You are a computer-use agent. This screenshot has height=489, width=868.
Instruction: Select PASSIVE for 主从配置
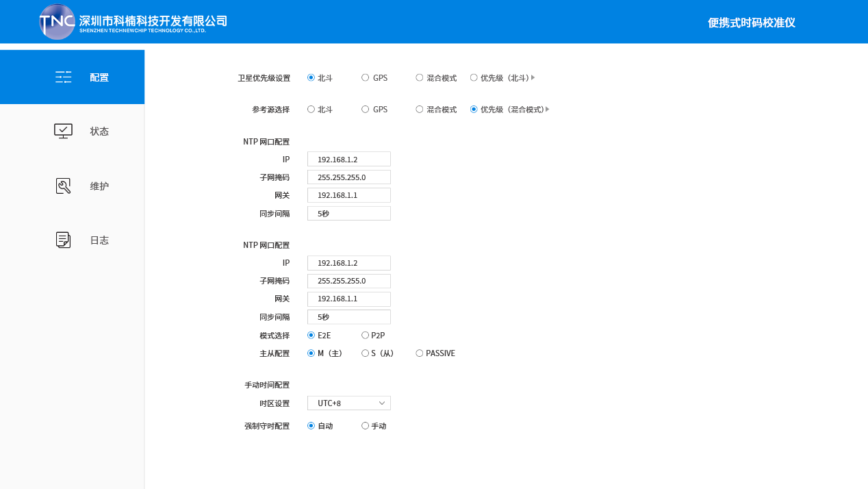(420, 353)
